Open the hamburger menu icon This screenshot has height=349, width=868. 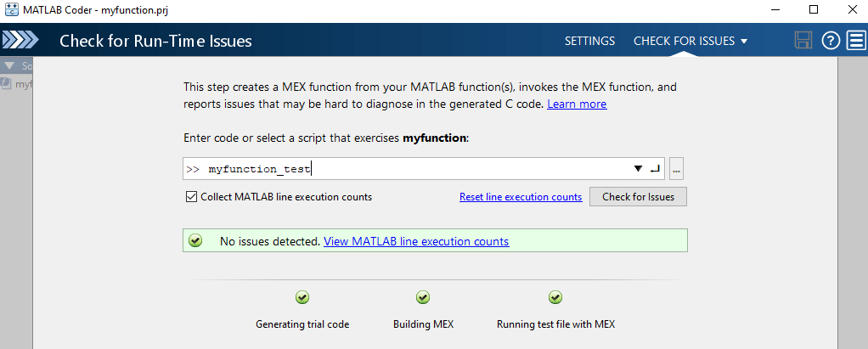(856, 41)
